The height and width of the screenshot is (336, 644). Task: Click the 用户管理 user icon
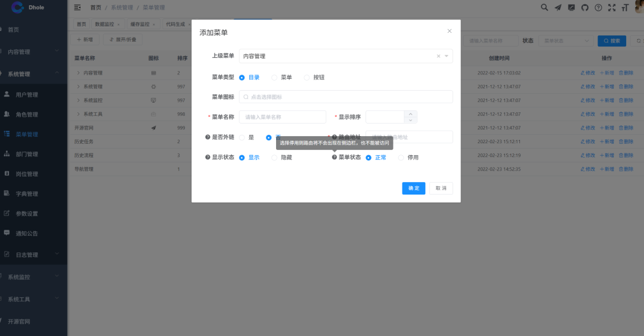(7, 94)
